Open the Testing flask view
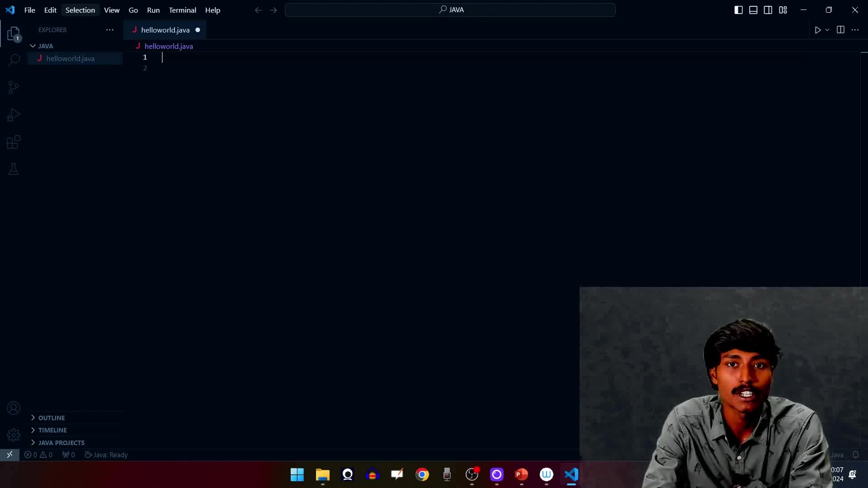 pos(14,169)
